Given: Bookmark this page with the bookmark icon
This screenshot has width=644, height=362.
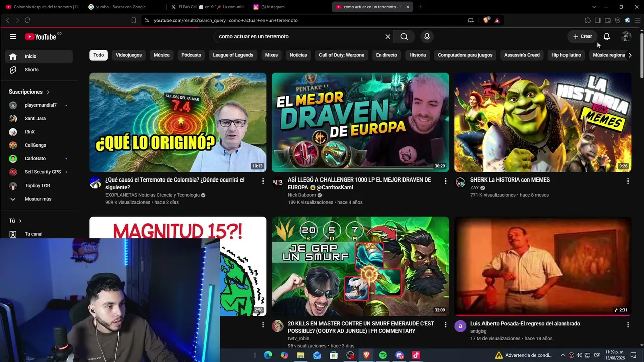Looking at the screenshot, I should coord(134,20).
